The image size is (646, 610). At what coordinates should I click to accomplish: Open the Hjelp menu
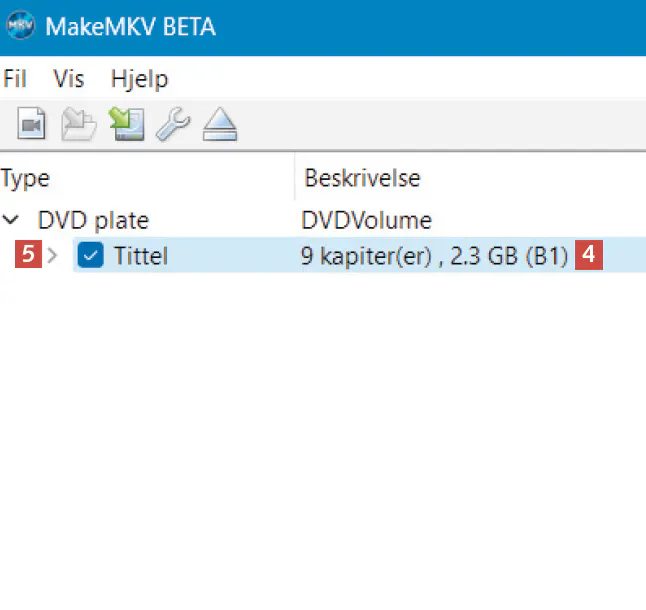click(140, 79)
